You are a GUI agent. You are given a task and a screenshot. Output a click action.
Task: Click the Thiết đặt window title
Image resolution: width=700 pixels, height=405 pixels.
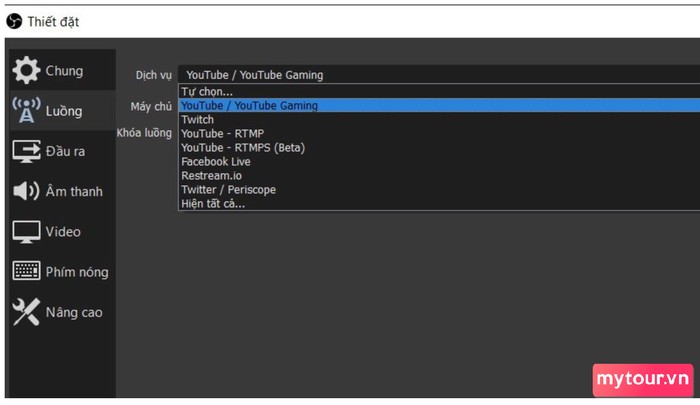(53, 21)
